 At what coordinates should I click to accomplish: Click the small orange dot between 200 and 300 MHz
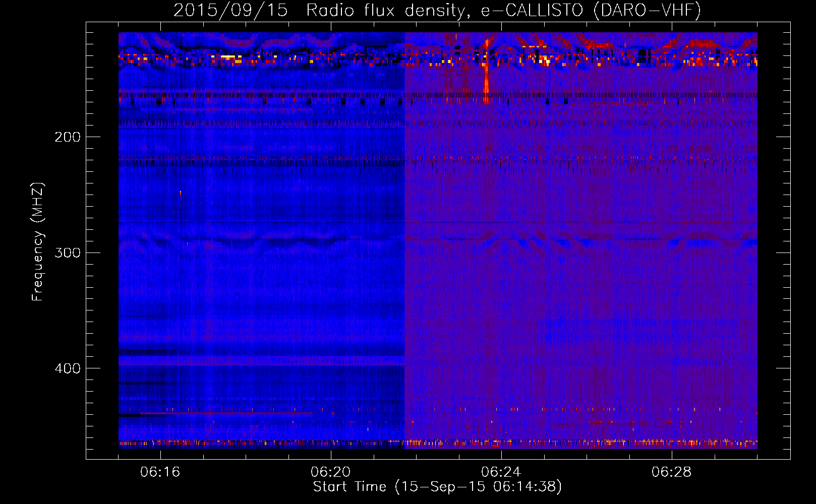tap(181, 193)
